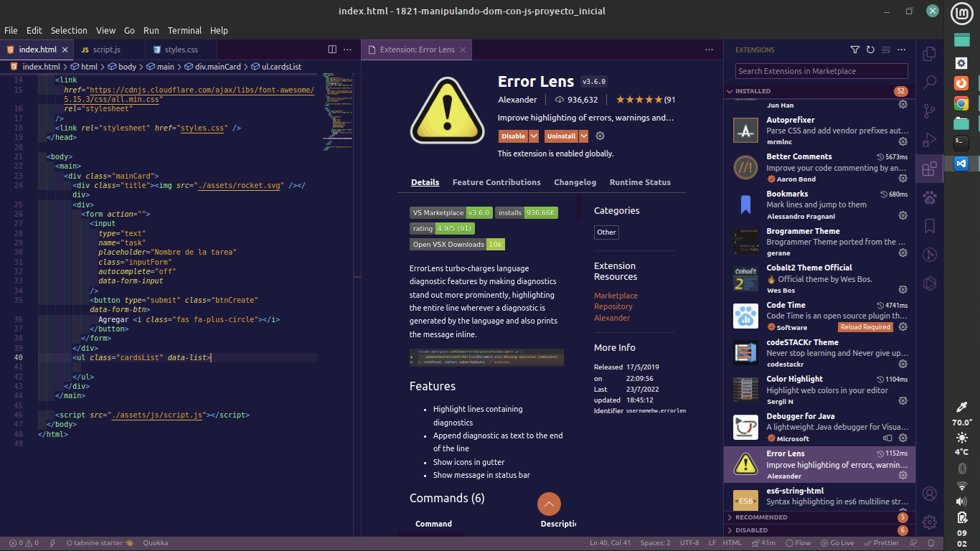
Task: Switch to Feature Contributions tab
Action: click(496, 182)
